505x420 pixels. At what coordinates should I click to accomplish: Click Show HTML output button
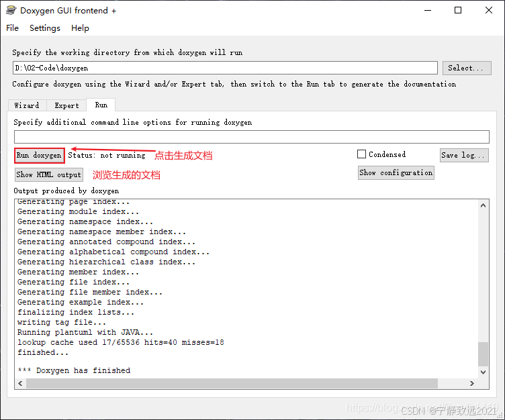(48, 174)
